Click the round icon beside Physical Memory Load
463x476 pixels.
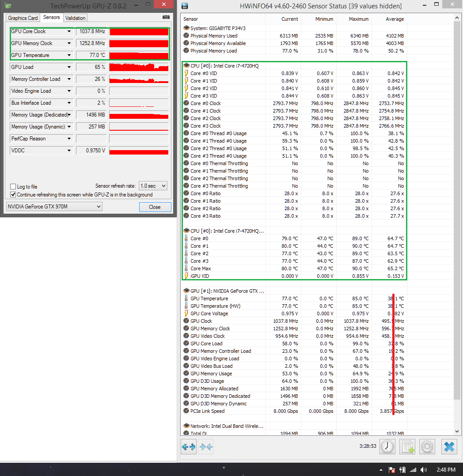(x=186, y=50)
